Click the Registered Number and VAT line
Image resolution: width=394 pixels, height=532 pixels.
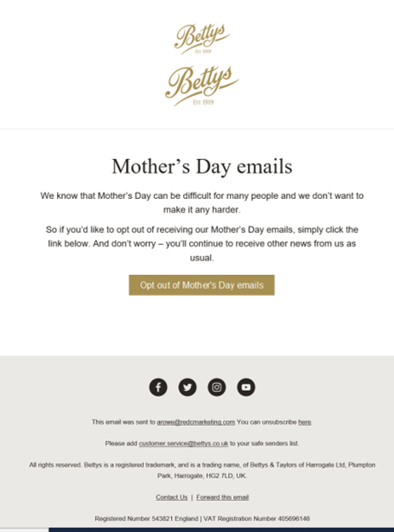point(202,519)
